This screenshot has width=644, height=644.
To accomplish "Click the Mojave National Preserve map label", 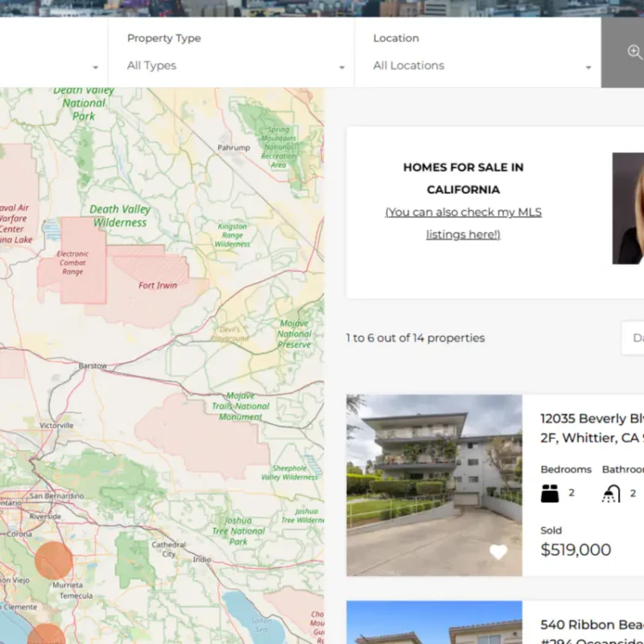I will point(294,334).
